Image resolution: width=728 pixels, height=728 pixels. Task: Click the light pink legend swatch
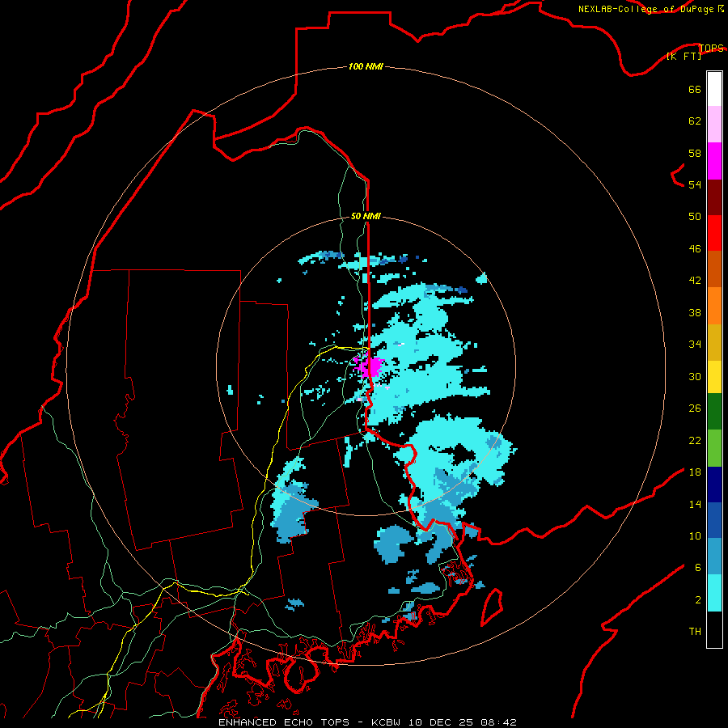714,125
